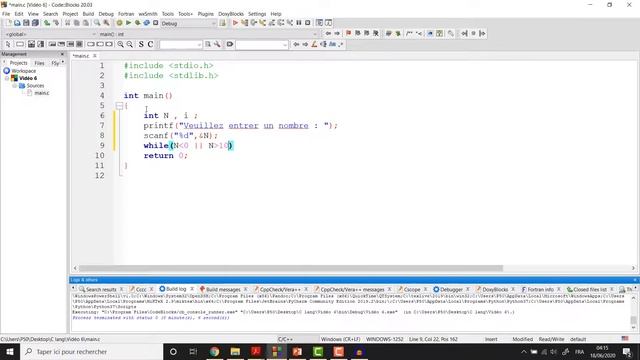
Task: Click the Task View taskbar icon
Action: tap(193, 351)
